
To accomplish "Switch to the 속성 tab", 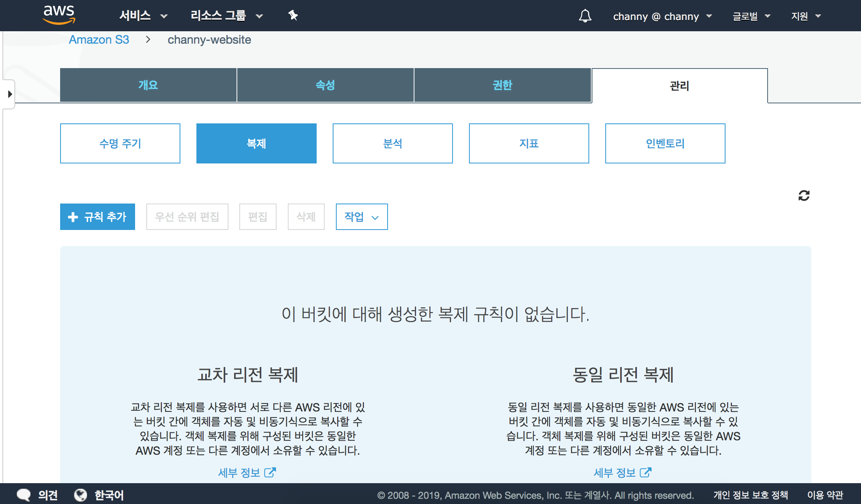I will 325,85.
